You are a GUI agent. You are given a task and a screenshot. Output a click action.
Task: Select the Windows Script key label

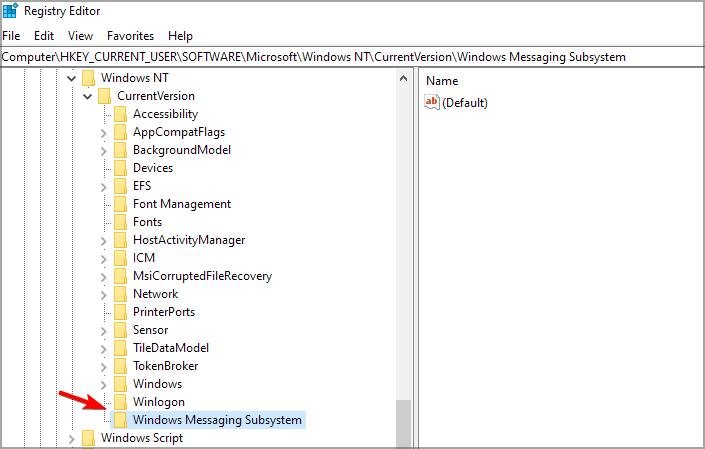(142, 438)
